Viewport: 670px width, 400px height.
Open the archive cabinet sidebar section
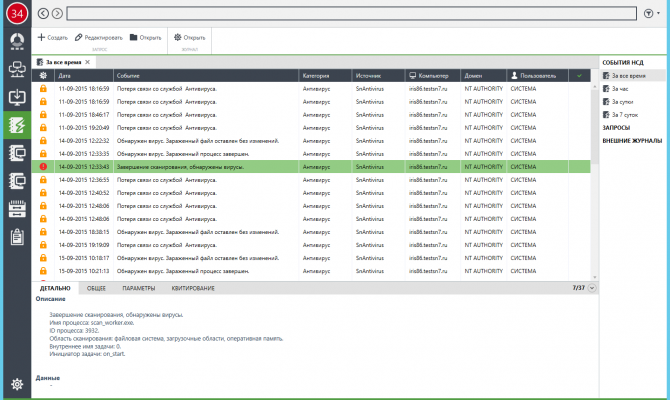pyautogui.click(x=17, y=209)
